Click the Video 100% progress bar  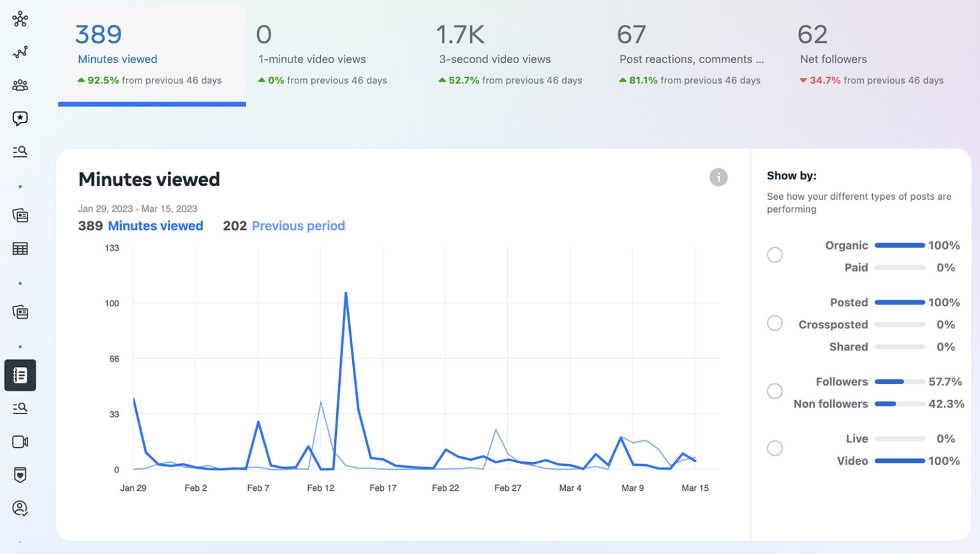900,460
